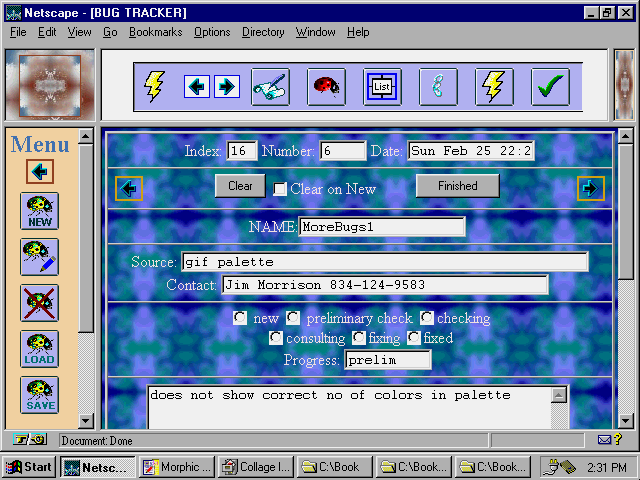Click the security key icon in status bar
The height and width of the screenshot is (480, 640).
[x=29, y=440]
